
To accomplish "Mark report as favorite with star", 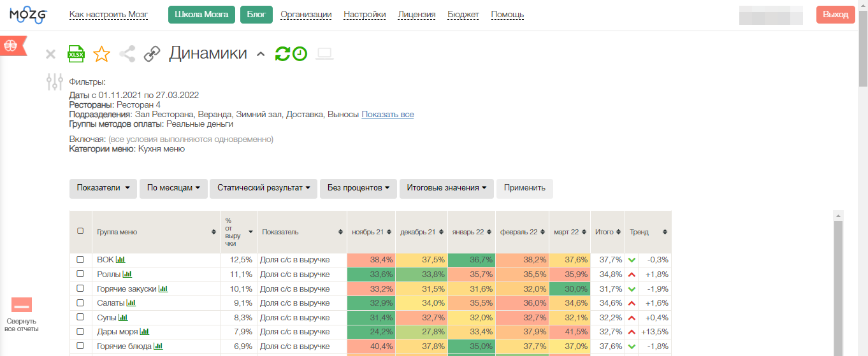I will click(101, 54).
